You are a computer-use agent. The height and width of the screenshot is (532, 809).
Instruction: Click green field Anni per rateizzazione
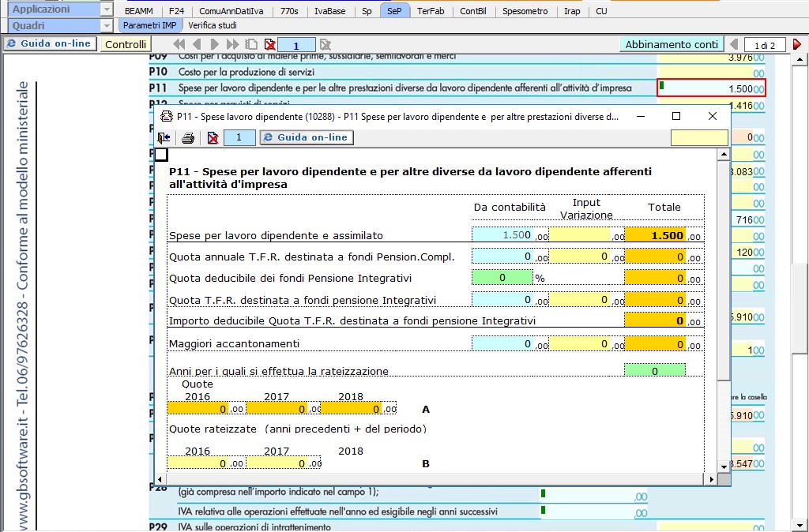655,370
